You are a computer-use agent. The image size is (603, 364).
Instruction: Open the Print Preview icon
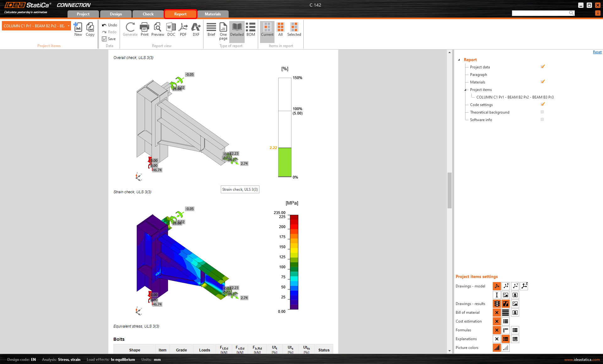click(158, 29)
